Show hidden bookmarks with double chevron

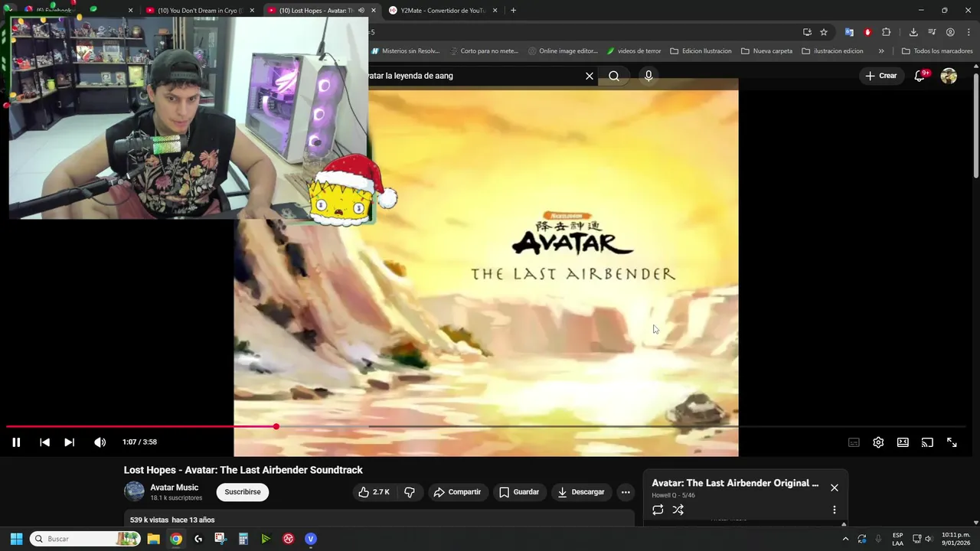pyautogui.click(x=881, y=51)
